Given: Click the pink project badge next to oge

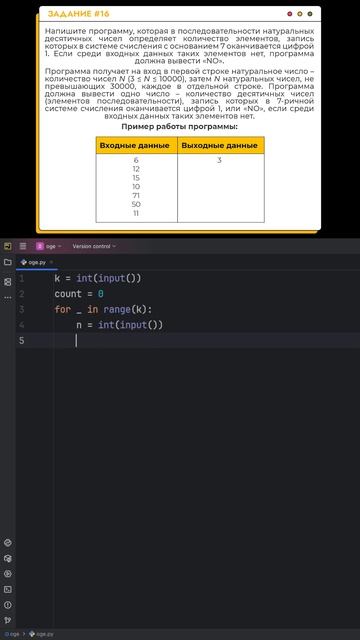Looking at the screenshot, I should pos(40,246).
